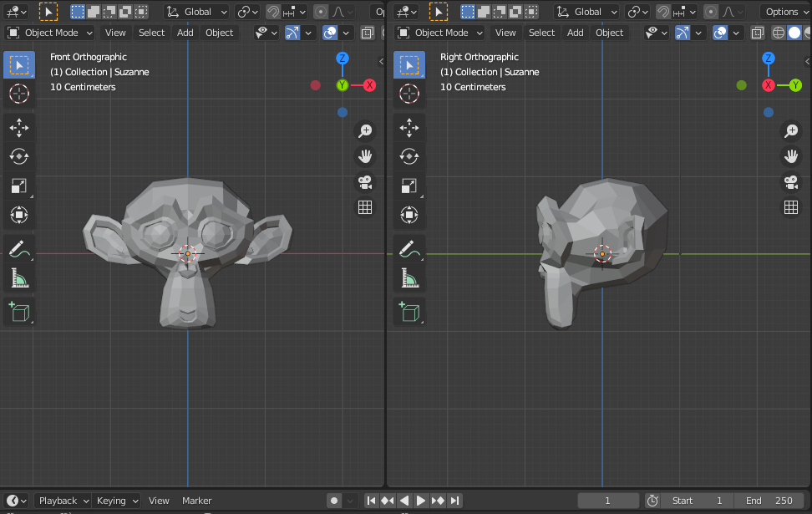
Task: Toggle camera view in Front Orthographic viewport
Action: [x=365, y=182]
